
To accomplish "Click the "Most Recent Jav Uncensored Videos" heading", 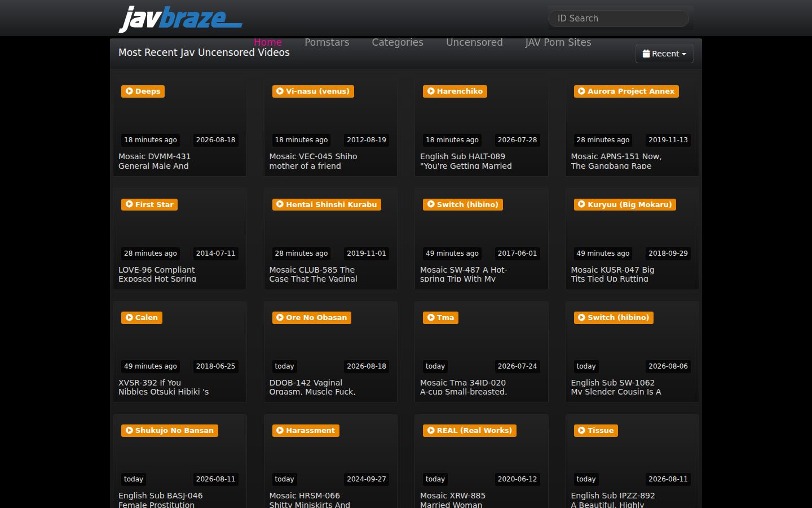I will coord(204,52).
